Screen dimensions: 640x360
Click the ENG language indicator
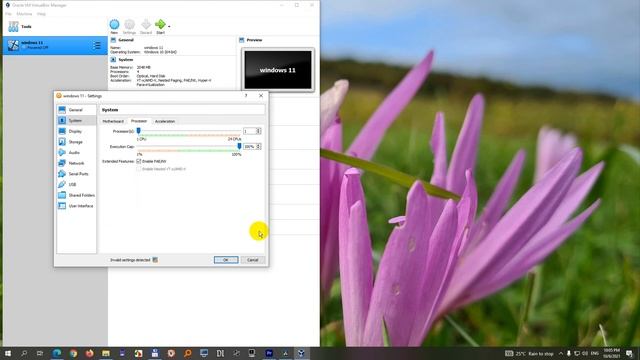coord(595,353)
